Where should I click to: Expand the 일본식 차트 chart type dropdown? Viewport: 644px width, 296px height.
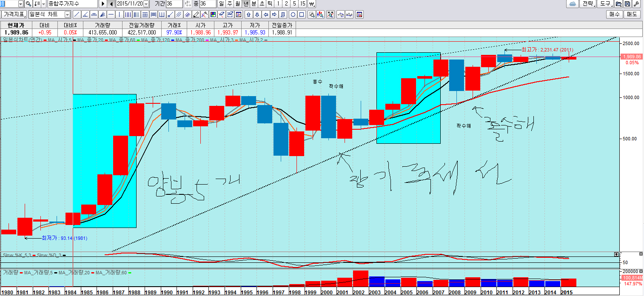pyautogui.click(x=68, y=14)
